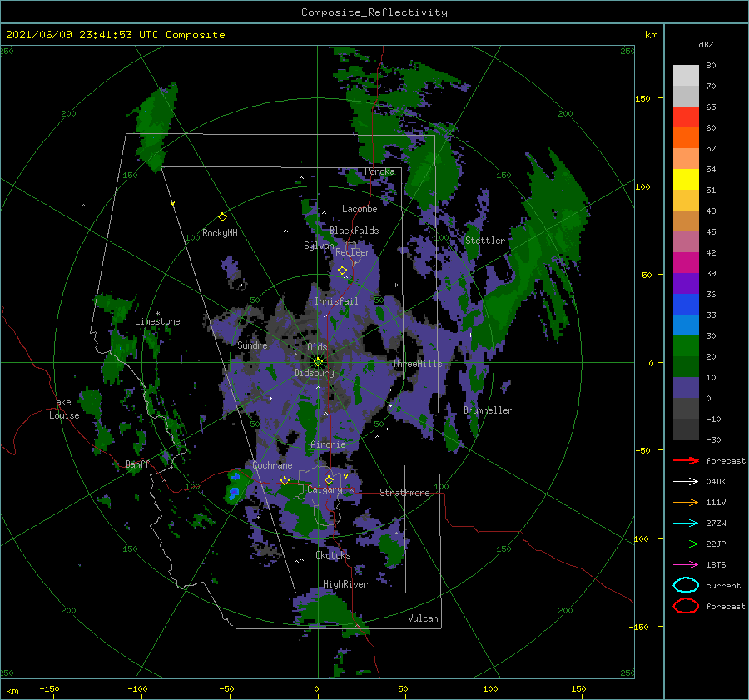Select the orange 60-57 dBZ swatch
Viewport: 749px width, 700px height.
click(x=686, y=137)
